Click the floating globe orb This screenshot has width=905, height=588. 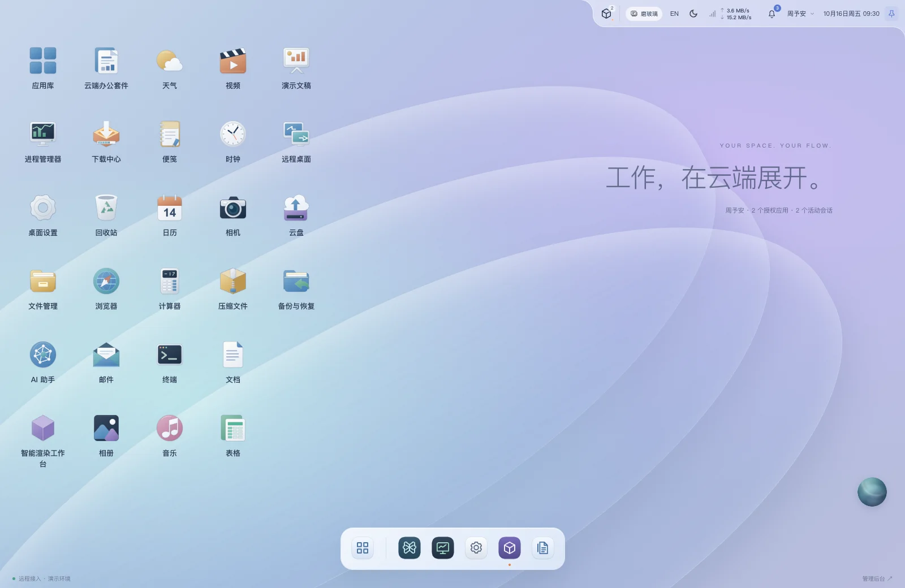coord(872,492)
